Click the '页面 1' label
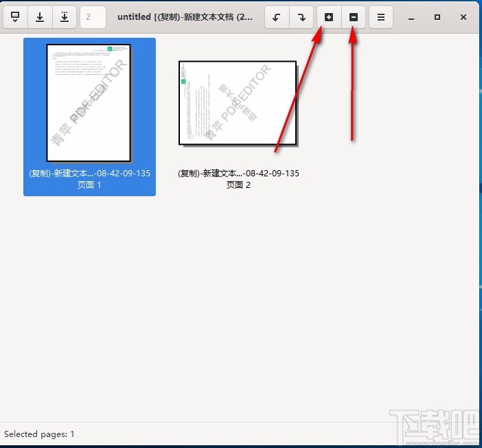The image size is (482, 448). pos(89,185)
